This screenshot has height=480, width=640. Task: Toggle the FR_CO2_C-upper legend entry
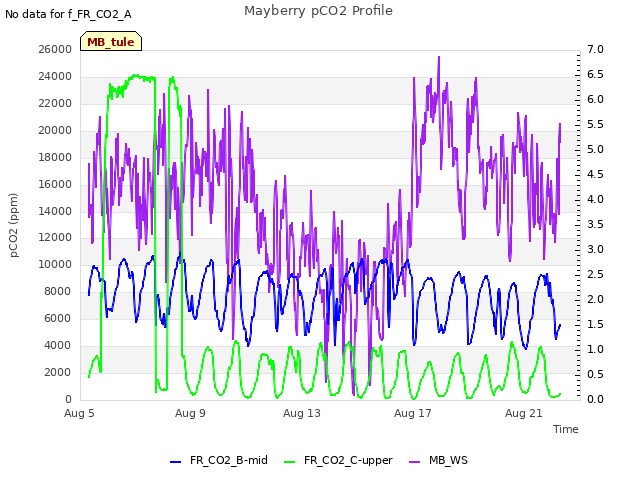(x=338, y=460)
